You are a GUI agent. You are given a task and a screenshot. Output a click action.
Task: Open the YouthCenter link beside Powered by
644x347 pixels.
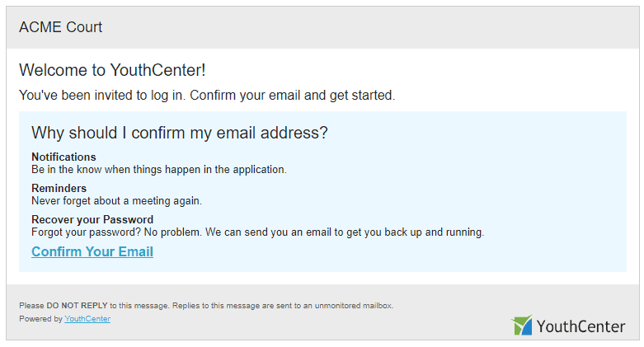87,319
